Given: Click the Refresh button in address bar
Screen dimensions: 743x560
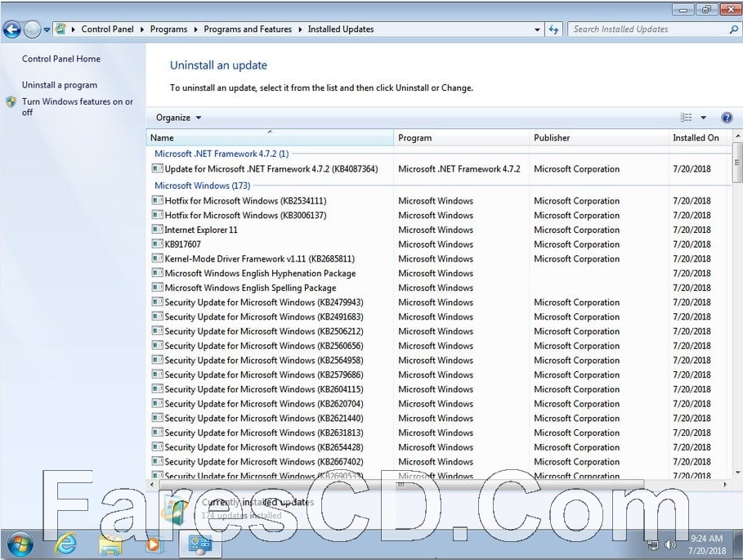Looking at the screenshot, I should (x=553, y=29).
